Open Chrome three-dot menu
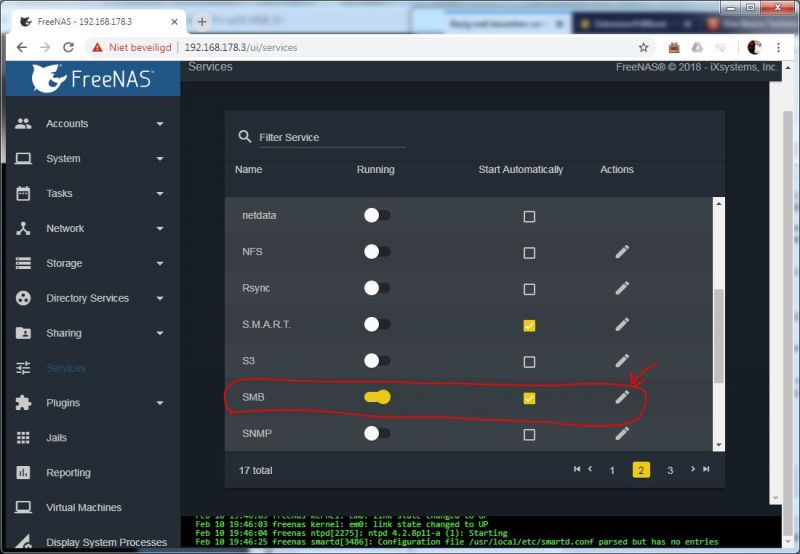 [778, 47]
